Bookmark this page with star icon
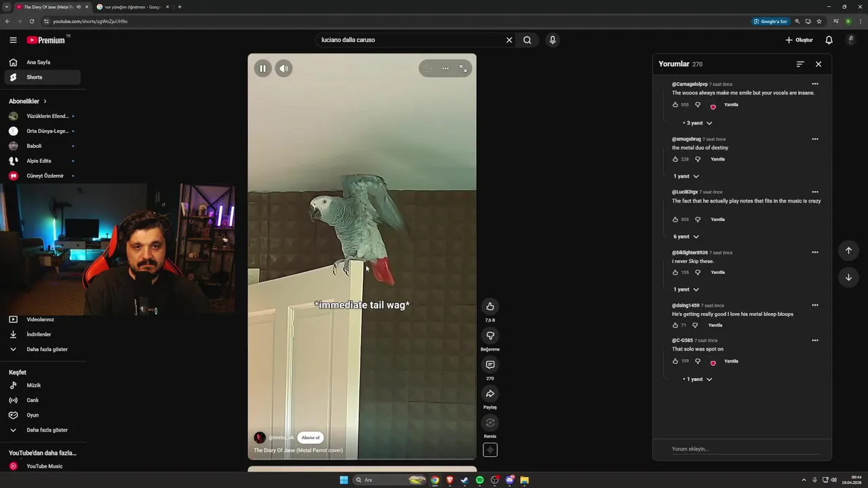 tap(819, 21)
